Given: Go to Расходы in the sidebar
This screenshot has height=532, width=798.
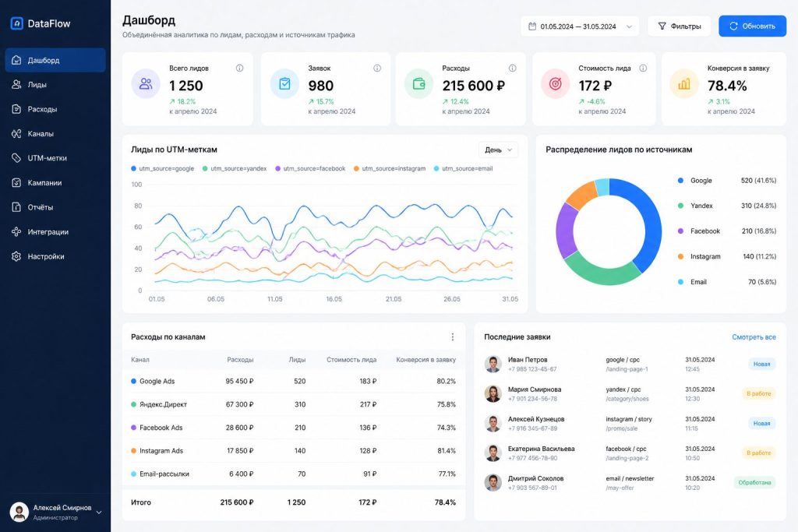Looking at the screenshot, I should 55,109.
